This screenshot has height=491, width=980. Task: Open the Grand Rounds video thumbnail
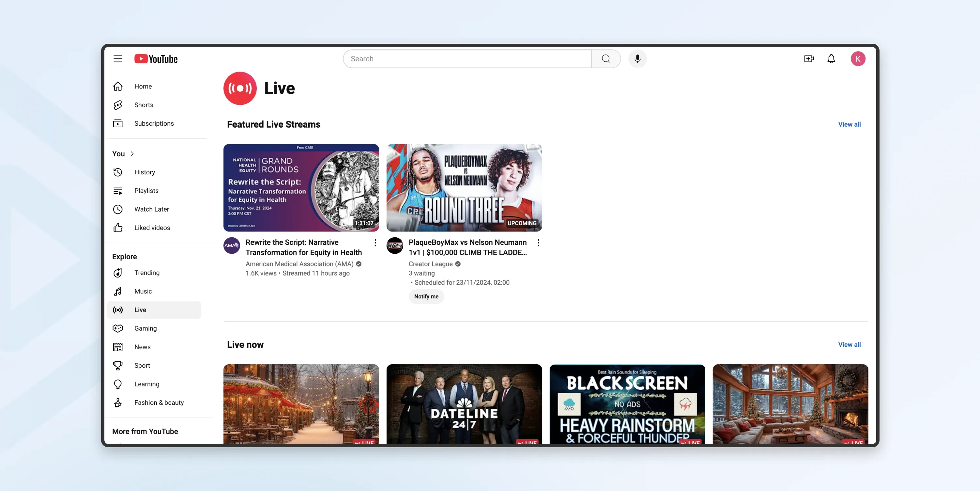301,188
